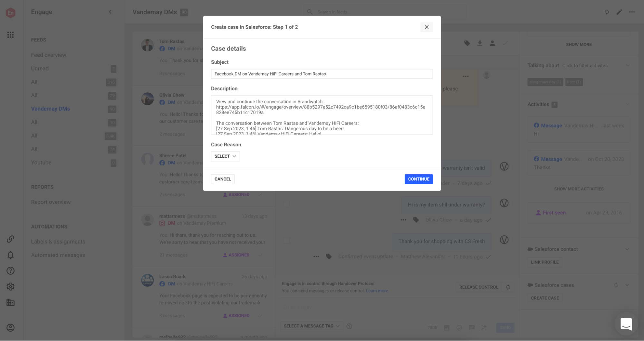
Task: Click the Subject input field
Action: pos(322,74)
